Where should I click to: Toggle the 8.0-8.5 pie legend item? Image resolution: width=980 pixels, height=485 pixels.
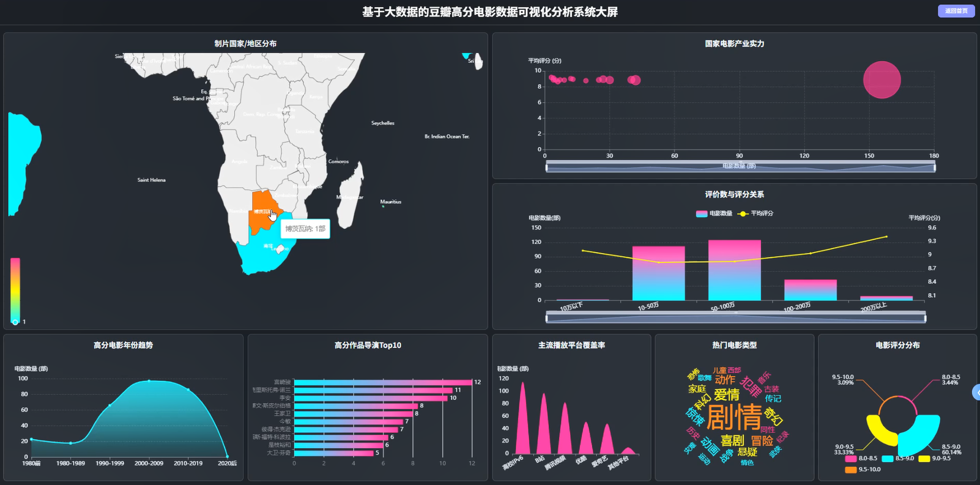861,458
